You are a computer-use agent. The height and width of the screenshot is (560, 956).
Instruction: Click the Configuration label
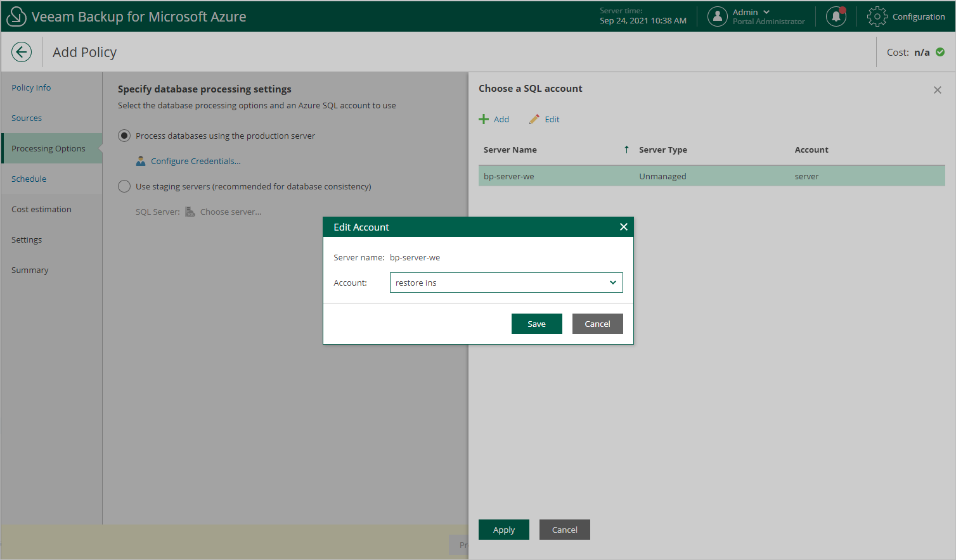pyautogui.click(x=919, y=16)
